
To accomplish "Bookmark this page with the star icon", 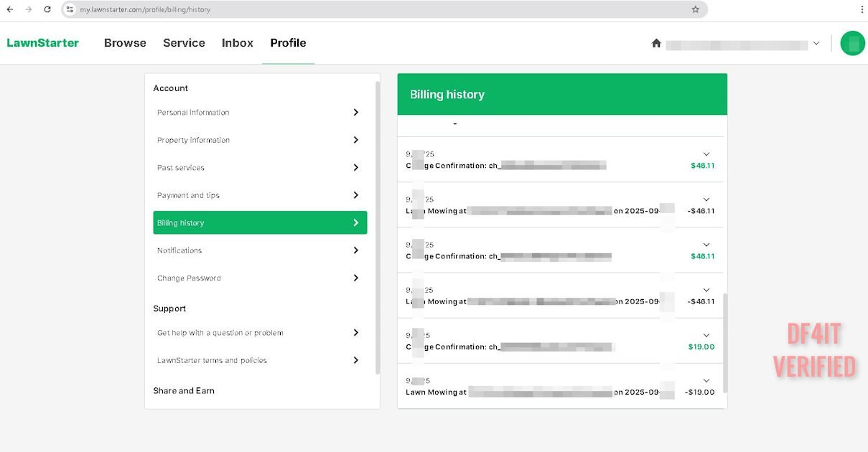I will click(x=695, y=9).
